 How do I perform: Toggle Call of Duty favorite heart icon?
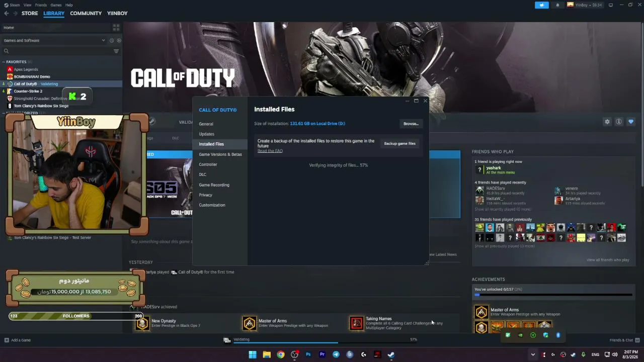[x=631, y=122]
